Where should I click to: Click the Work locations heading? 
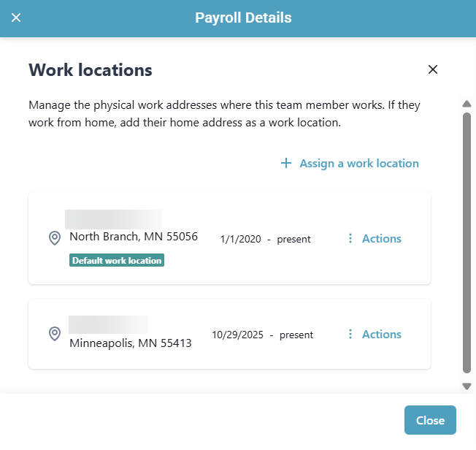91,70
